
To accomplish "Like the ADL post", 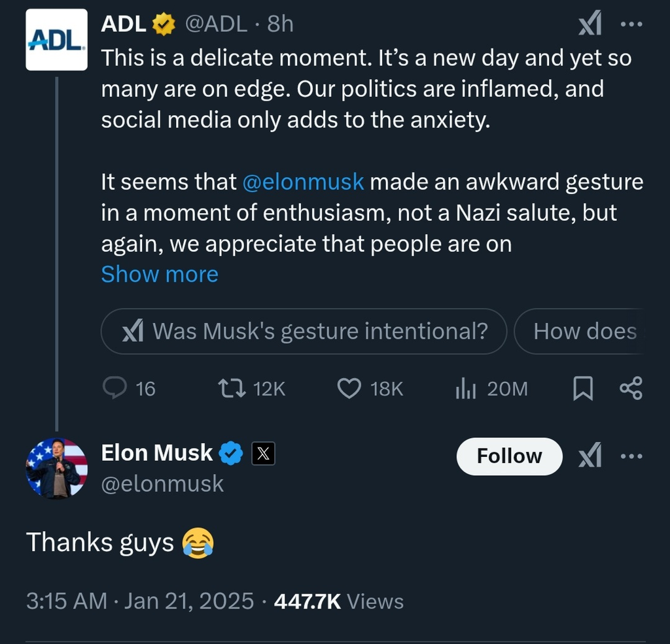I will [349, 389].
